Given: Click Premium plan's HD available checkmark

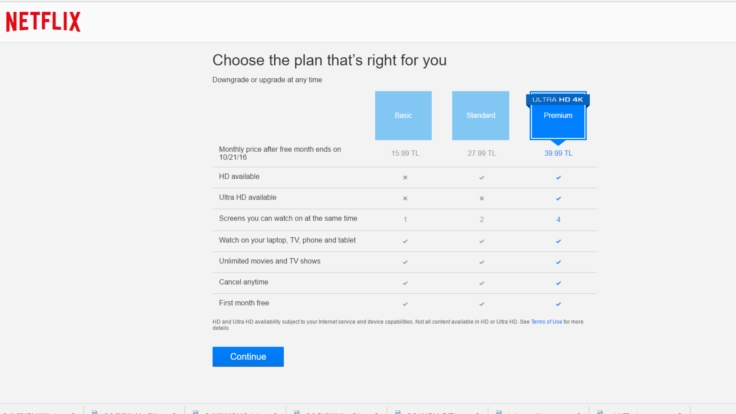Looking at the screenshot, I should [558, 177].
